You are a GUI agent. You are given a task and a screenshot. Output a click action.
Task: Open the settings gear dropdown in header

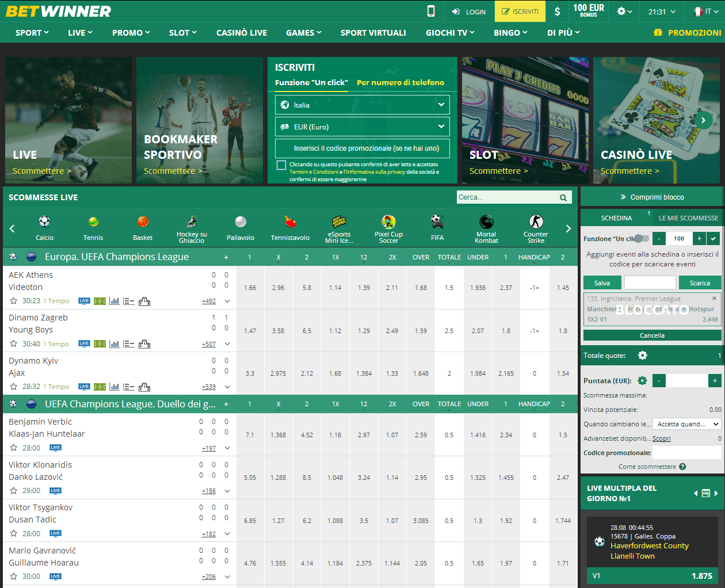point(624,12)
